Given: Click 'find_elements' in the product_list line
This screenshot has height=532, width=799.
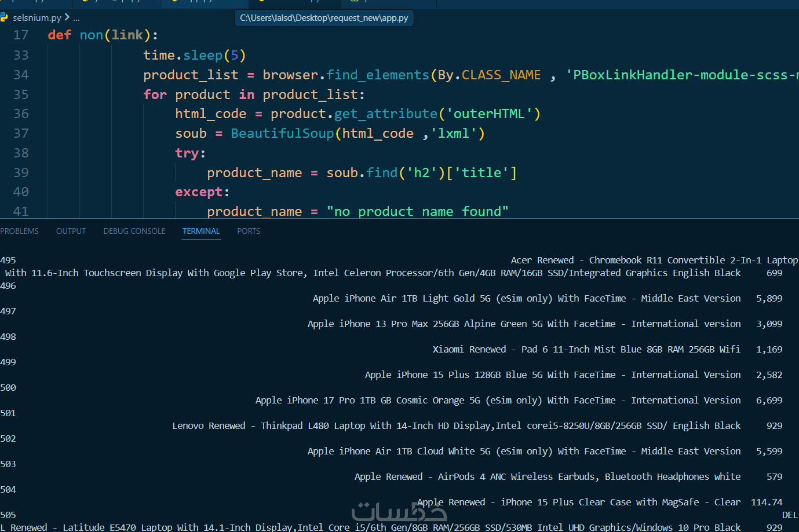Looking at the screenshot, I should tap(378, 75).
